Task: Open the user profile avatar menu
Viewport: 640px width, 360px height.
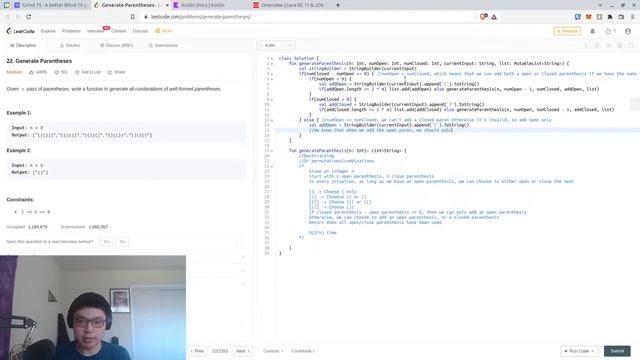Action: coord(628,31)
